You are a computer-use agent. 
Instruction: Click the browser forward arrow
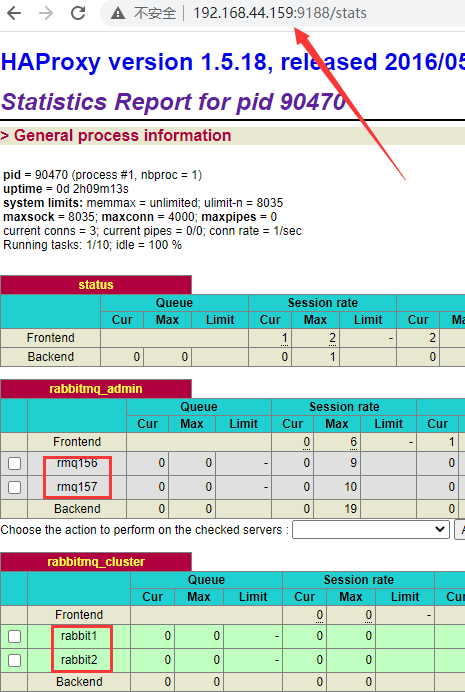click(x=45, y=13)
